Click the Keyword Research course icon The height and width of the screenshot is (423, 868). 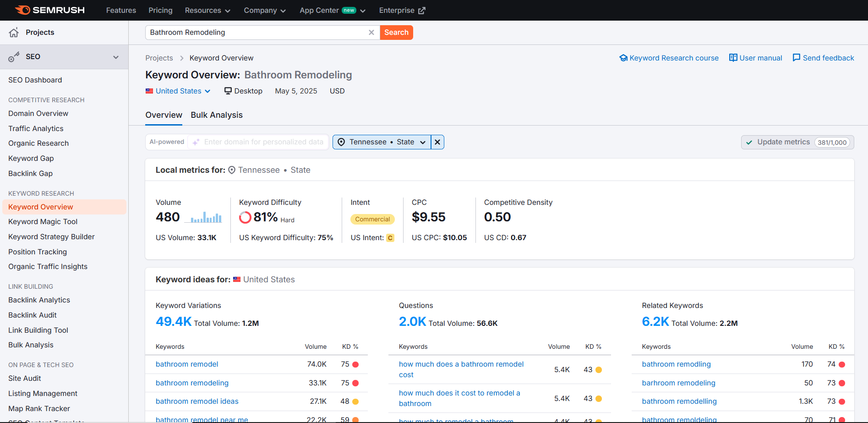[x=623, y=58]
